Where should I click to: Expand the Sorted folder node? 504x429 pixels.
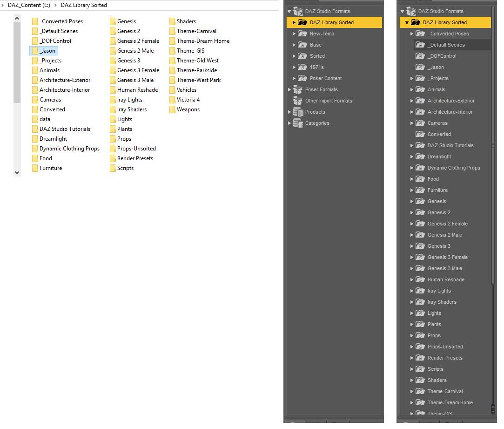[294, 56]
